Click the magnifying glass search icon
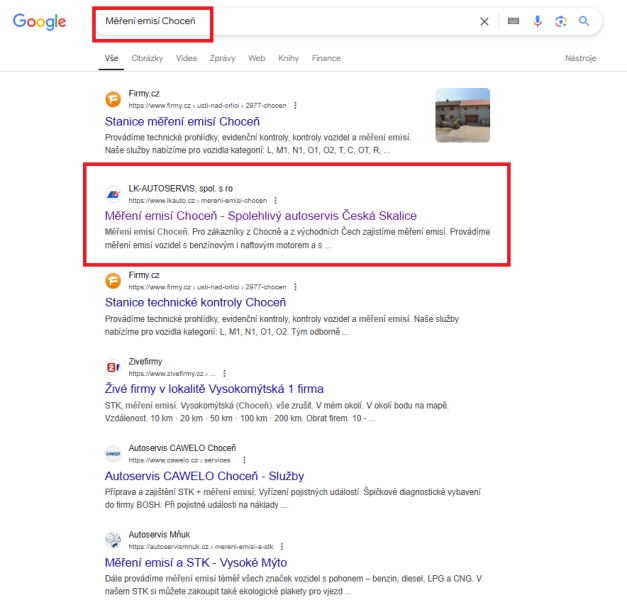The width and height of the screenshot is (627, 600). point(584,21)
